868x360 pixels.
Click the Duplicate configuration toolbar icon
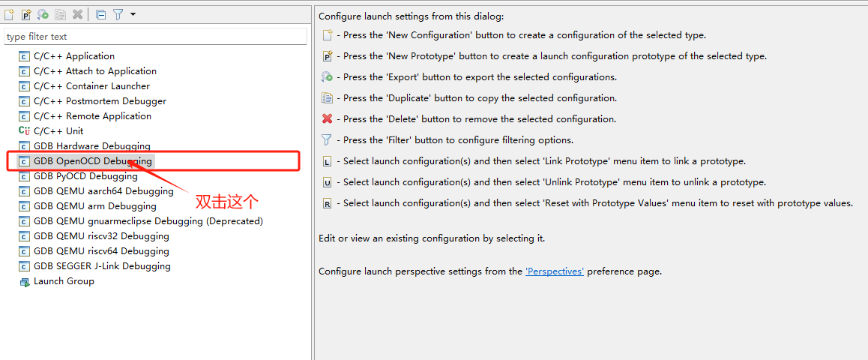[60, 14]
